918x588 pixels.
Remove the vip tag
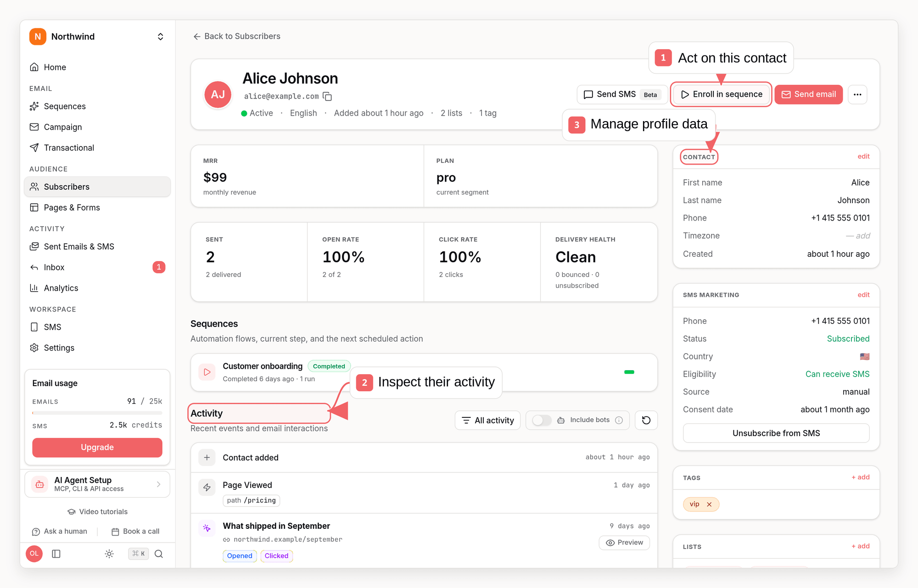709,504
